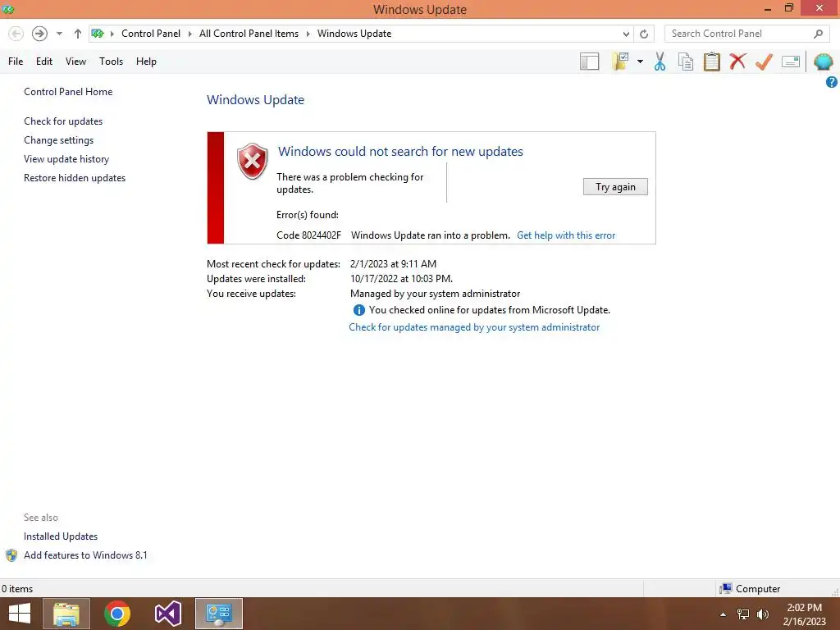
Task: Open the Edit menu
Action: tap(44, 62)
